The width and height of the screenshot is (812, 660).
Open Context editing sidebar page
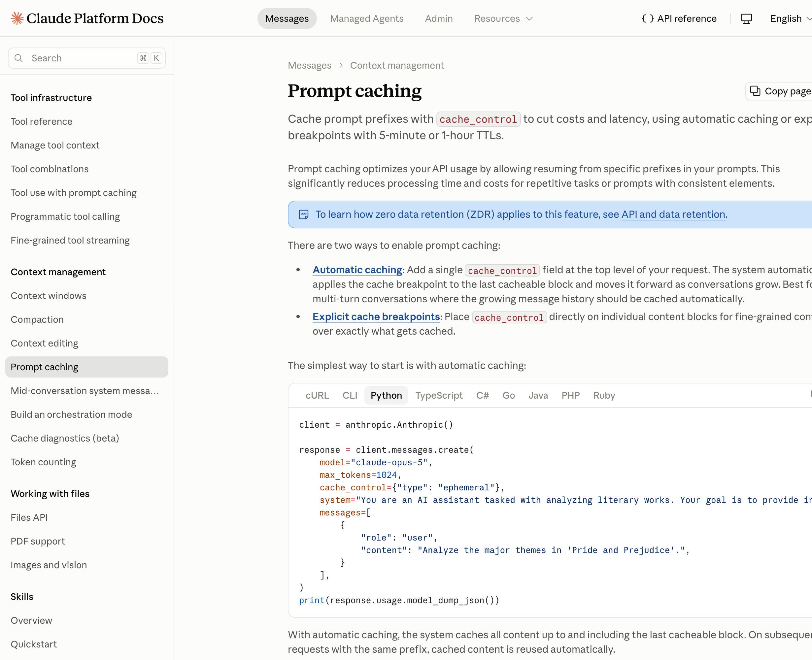coord(44,343)
